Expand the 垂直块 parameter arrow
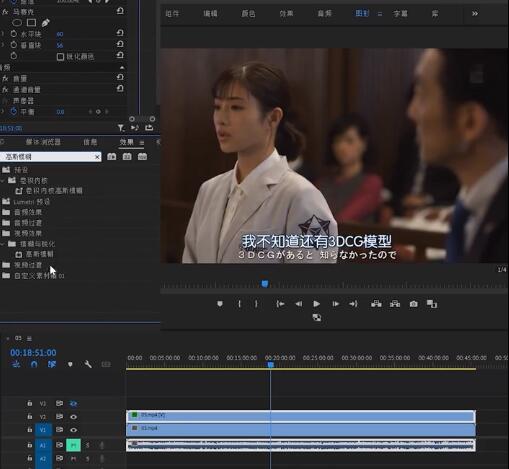This screenshot has width=509, height=469. (3, 45)
